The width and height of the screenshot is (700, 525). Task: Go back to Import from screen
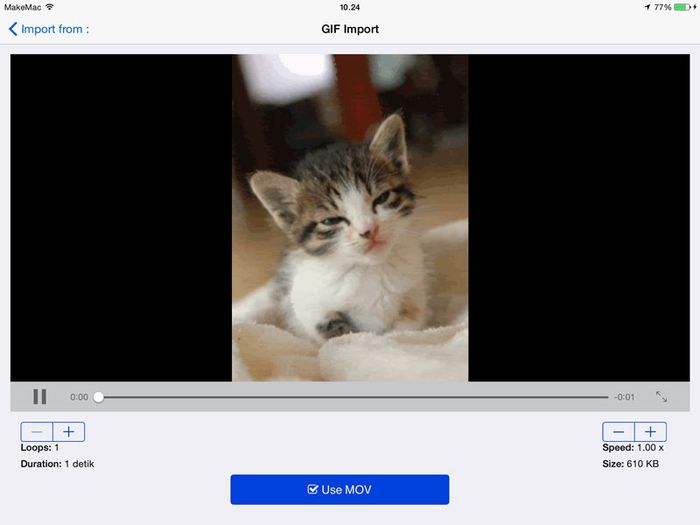(x=49, y=29)
